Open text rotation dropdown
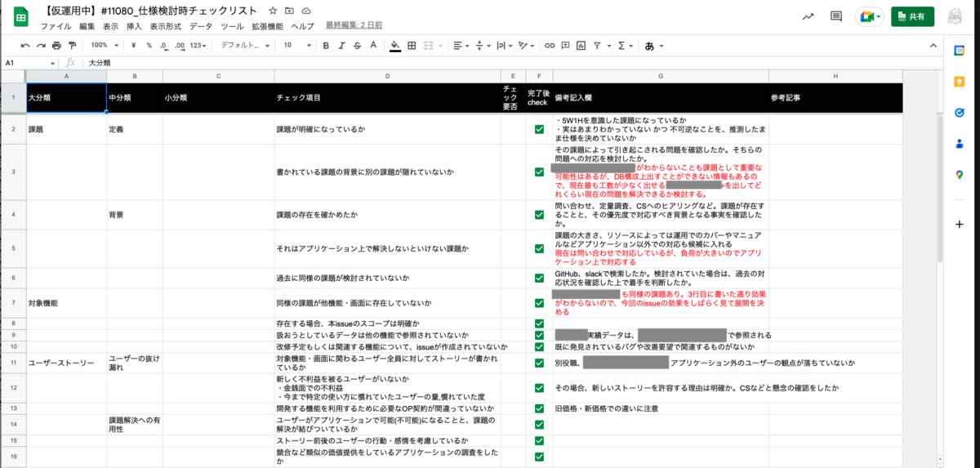 click(528, 46)
